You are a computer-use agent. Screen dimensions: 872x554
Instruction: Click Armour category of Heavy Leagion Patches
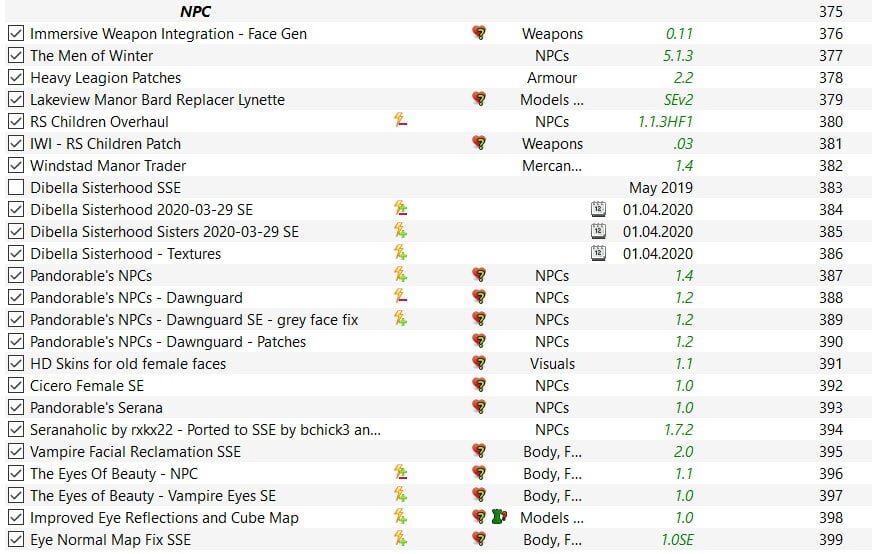tap(552, 77)
